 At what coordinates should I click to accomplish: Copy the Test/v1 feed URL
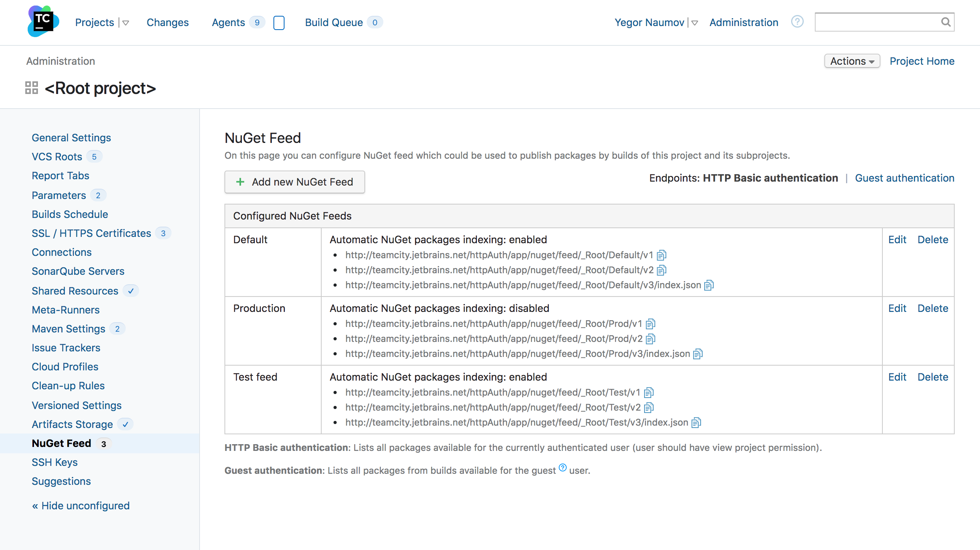648,392
